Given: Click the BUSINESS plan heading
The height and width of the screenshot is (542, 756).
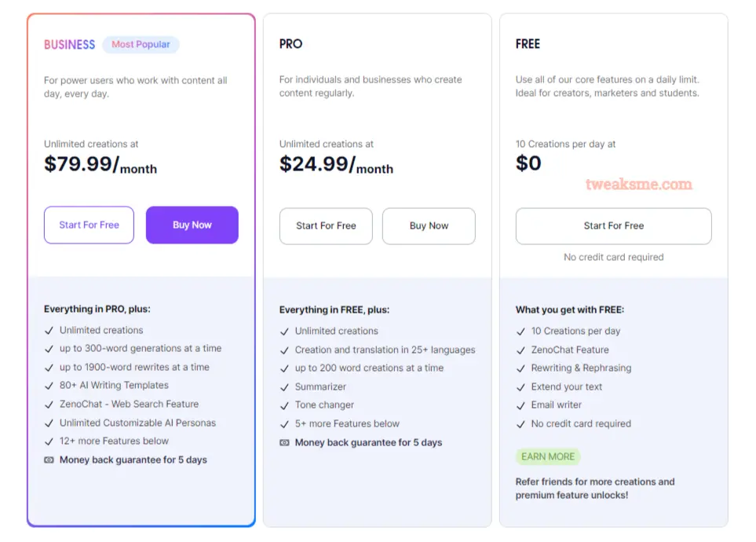Looking at the screenshot, I should coord(69,45).
